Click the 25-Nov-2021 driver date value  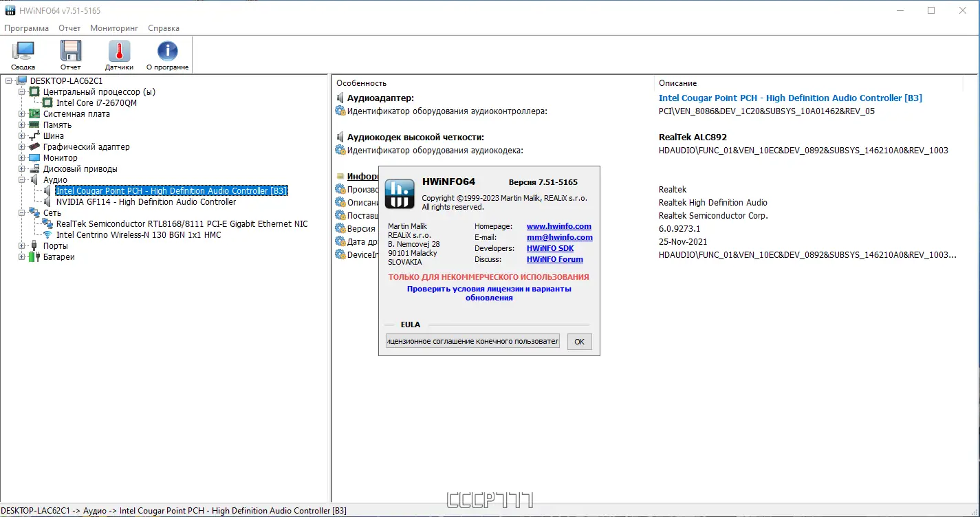tap(683, 242)
